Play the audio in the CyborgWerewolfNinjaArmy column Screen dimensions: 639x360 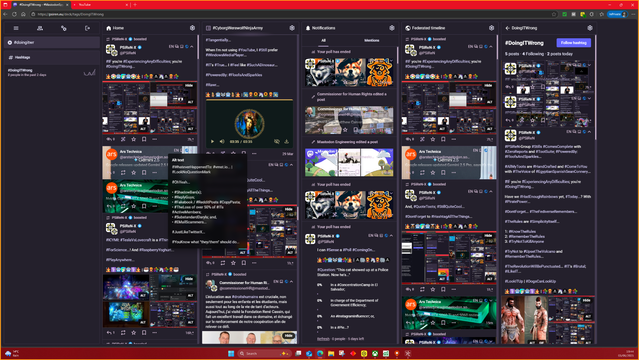(x=212, y=141)
